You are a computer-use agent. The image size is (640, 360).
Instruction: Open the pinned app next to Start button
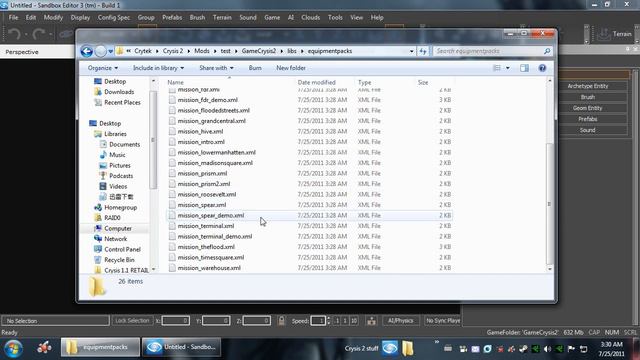(44, 348)
